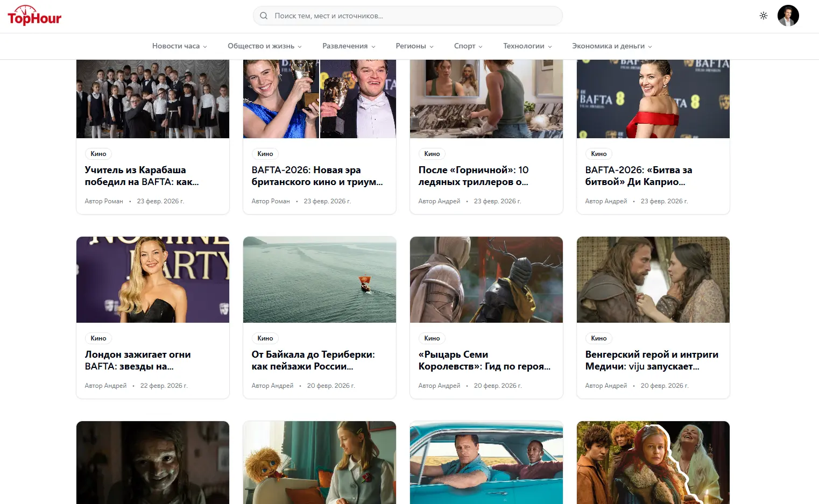This screenshot has width=819, height=504.
Task: Expand the Технологии menu
Action: (527, 46)
